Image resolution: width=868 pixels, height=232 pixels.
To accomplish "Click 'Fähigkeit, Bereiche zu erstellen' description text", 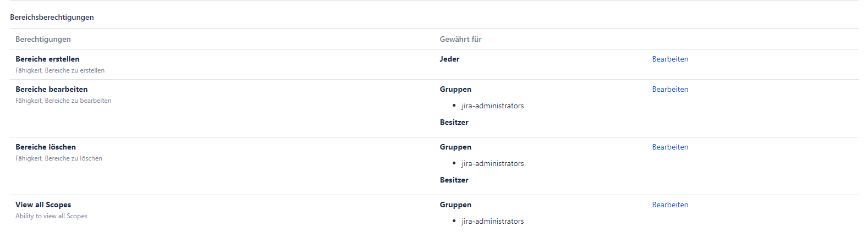I will 60,70.
